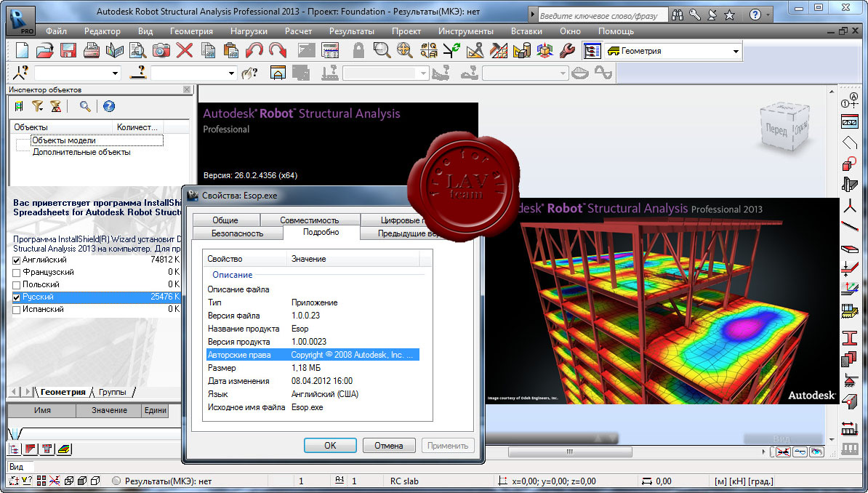Activate the zoom window magnifier icon
This screenshot has height=493, width=868.
point(382,51)
